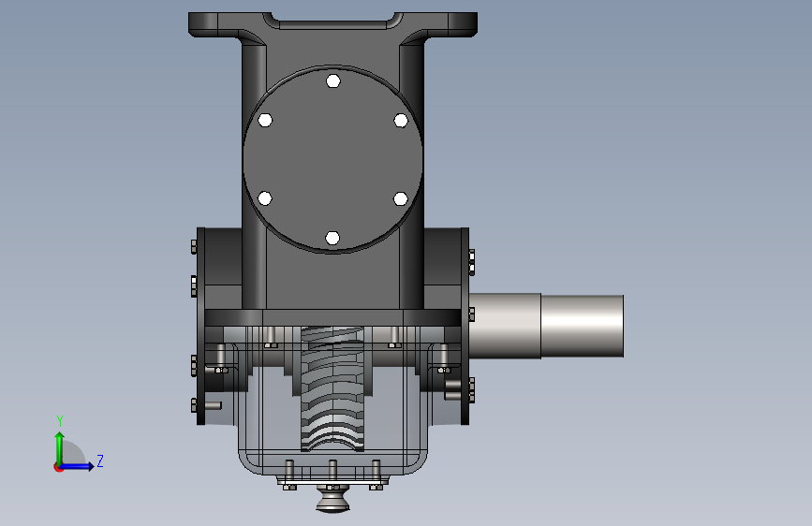Viewport: 812px width, 526px height.
Task: Select the left side end-cover flange
Action: point(201,326)
